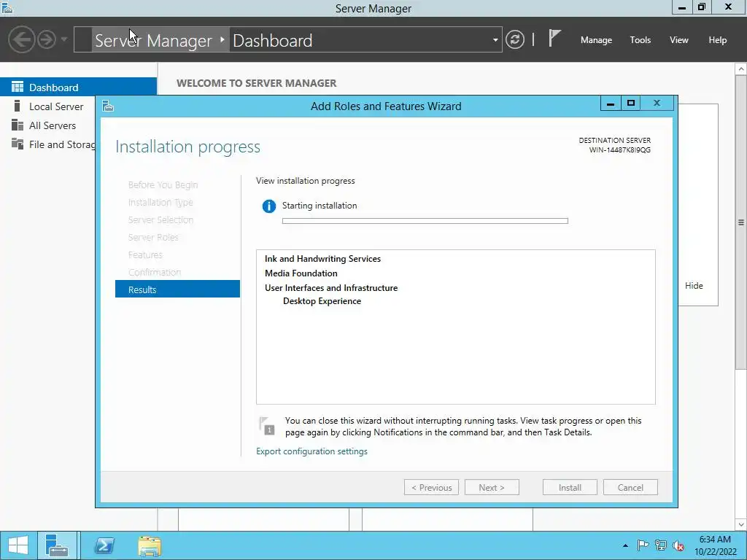Click the Server Manager vertical scrollbar
Image resolution: width=747 pixels, height=560 pixels.
741,222
